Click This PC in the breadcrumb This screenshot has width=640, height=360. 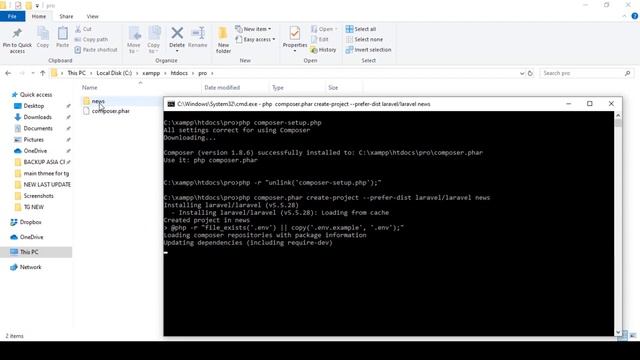[x=77, y=73]
